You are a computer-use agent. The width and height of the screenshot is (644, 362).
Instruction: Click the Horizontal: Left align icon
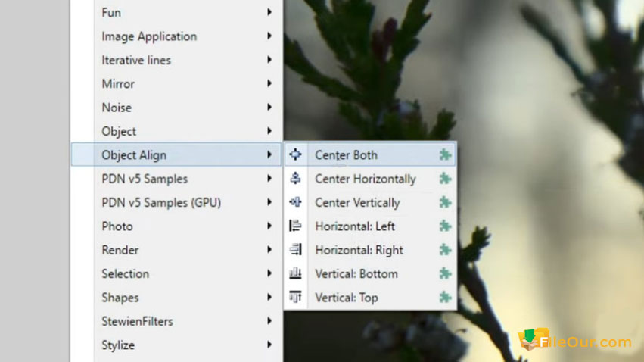point(295,226)
